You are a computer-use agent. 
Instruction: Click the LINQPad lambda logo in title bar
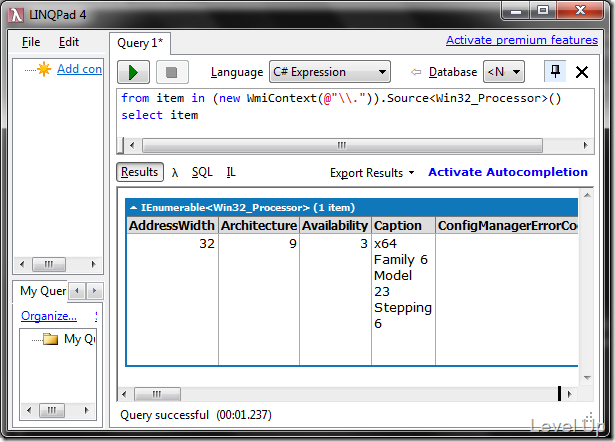point(16,15)
